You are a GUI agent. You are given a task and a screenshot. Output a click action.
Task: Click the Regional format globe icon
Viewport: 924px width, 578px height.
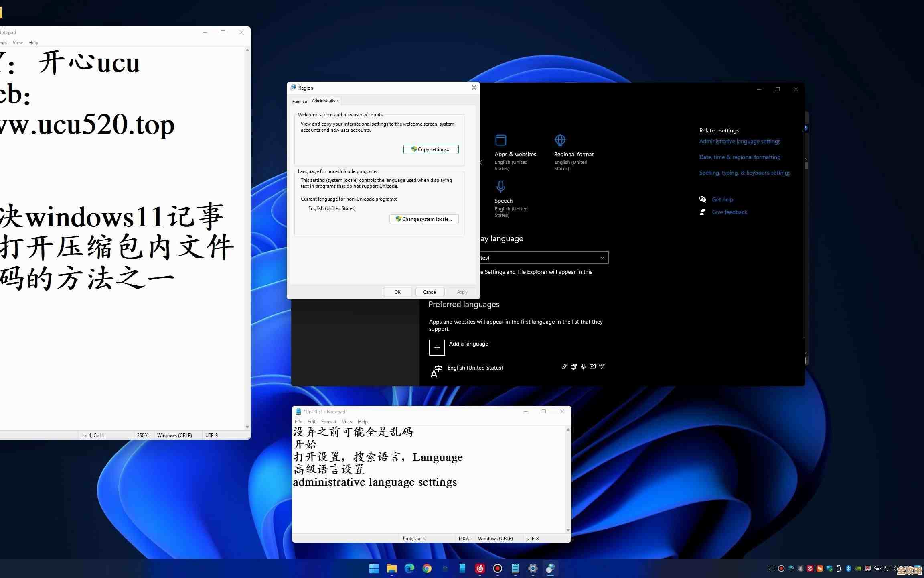(x=560, y=140)
